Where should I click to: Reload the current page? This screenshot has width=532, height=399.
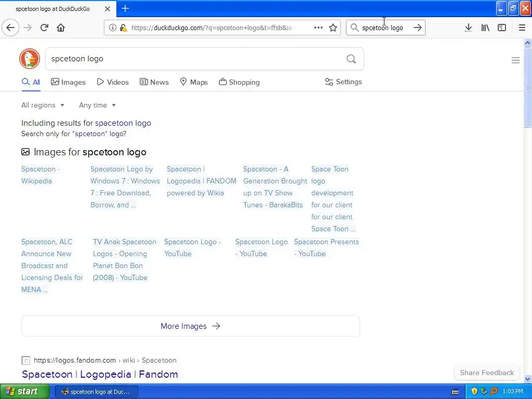pyautogui.click(x=44, y=28)
